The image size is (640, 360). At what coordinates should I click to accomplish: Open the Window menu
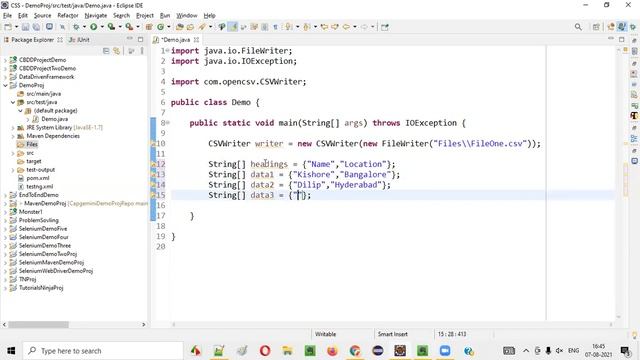pyautogui.click(x=187, y=16)
